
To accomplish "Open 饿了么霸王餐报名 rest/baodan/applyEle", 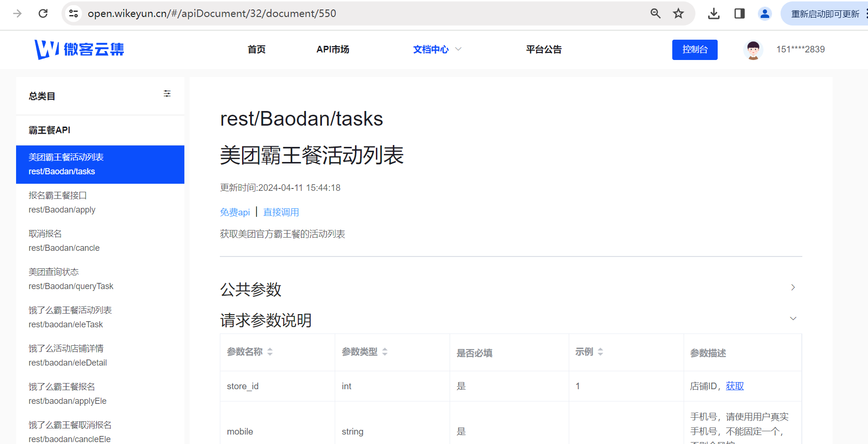I will [x=100, y=394].
